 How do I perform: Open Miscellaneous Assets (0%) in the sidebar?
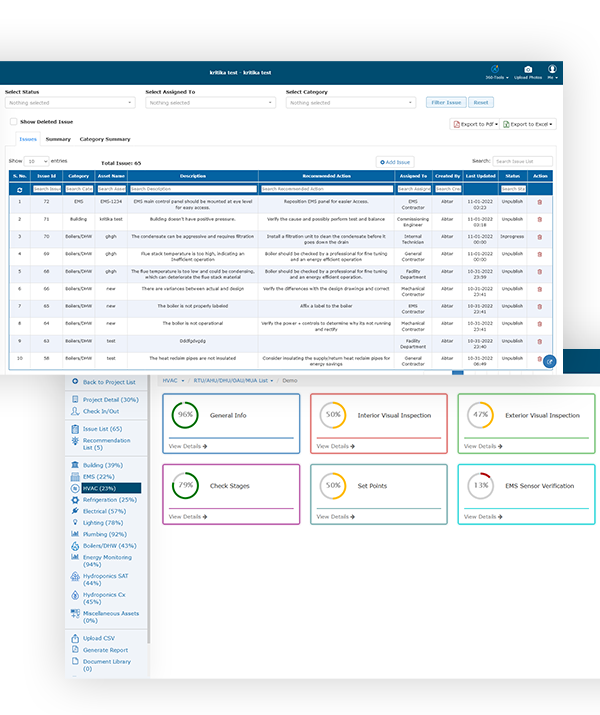(x=111, y=617)
